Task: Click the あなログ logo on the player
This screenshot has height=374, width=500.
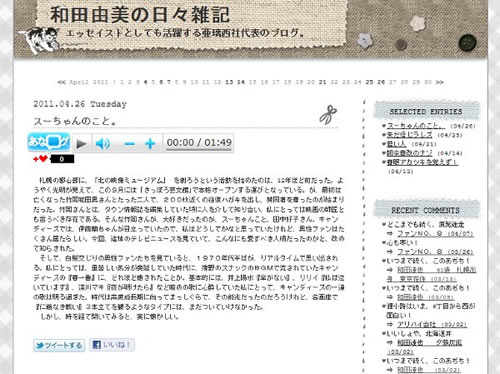Action: 49,142
